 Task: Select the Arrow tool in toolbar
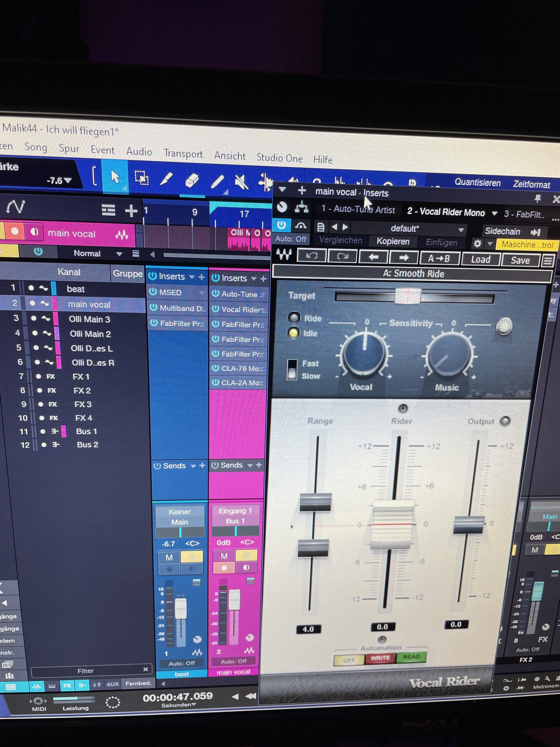tap(115, 177)
